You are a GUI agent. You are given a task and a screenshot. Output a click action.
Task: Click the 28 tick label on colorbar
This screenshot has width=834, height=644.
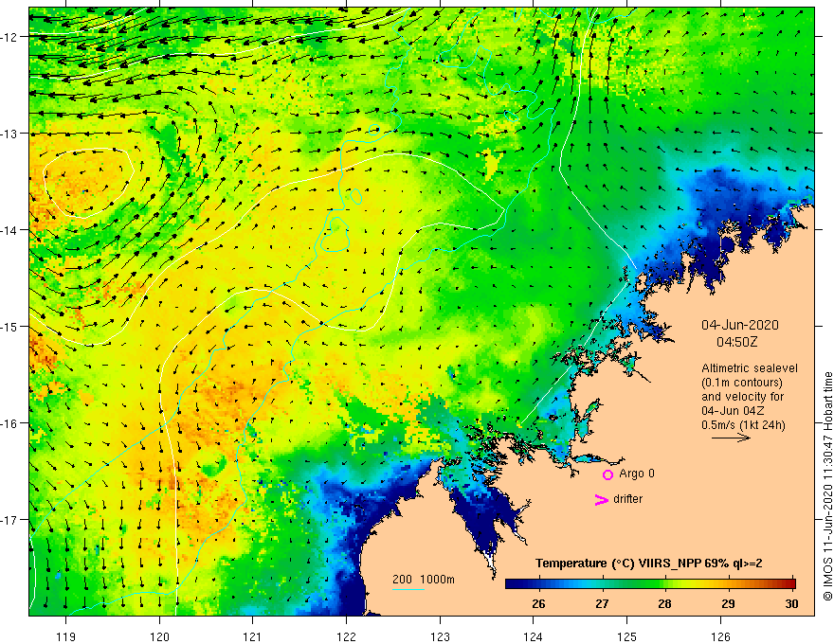click(x=665, y=603)
